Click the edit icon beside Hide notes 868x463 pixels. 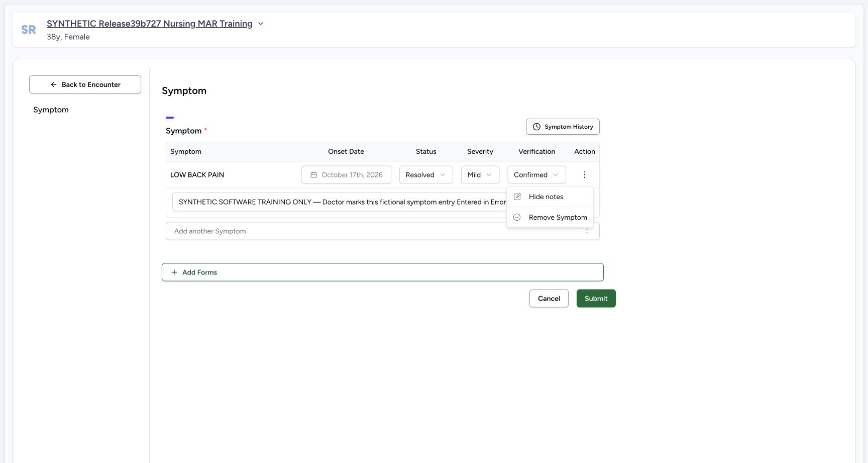tap(517, 197)
